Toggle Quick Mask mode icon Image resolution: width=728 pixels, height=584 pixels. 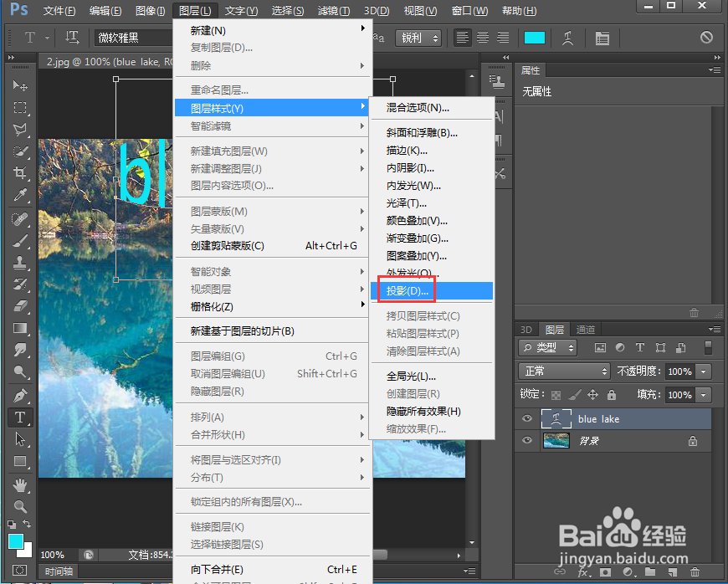[x=20, y=570]
